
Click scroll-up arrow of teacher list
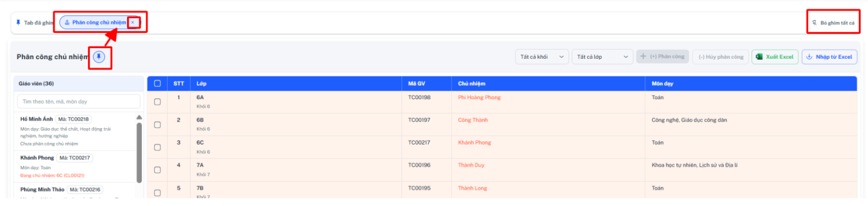pyautogui.click(x=139, y=117)
